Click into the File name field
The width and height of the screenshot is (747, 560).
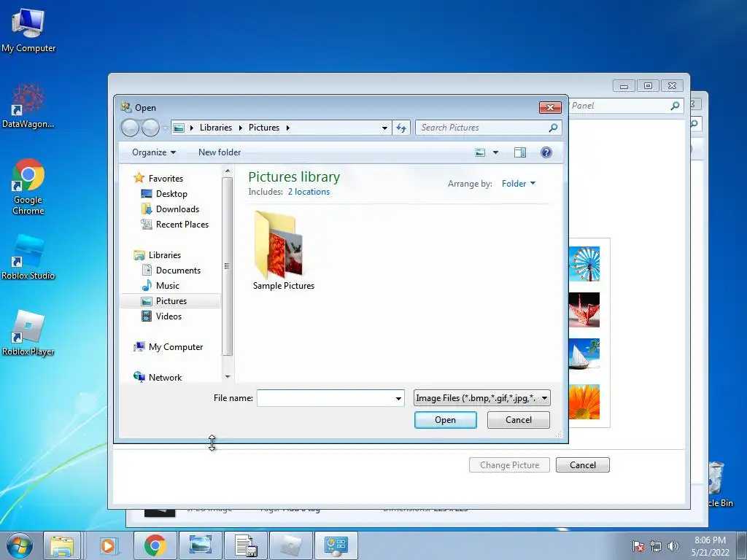pyautogui.click(x=325, y=399)
